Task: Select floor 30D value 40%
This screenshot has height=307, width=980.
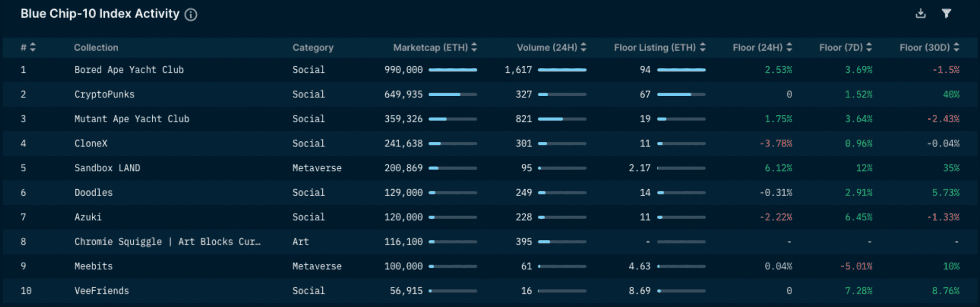Action: click(951, 94)
